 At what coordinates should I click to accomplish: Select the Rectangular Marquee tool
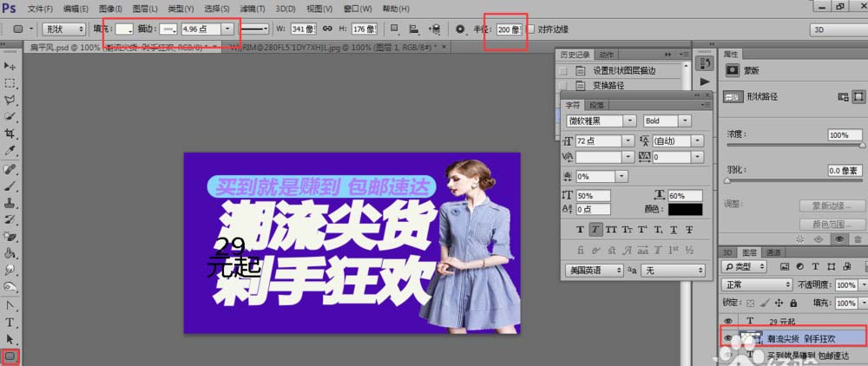(10, 83)
